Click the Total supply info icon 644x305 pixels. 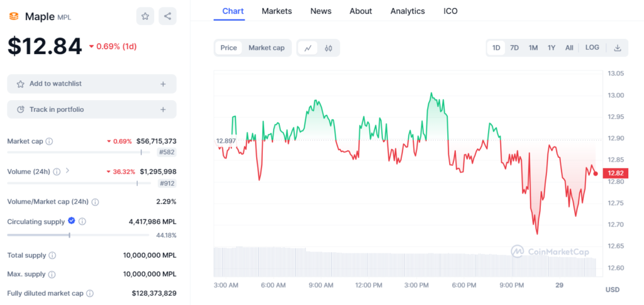pos(52,255)
